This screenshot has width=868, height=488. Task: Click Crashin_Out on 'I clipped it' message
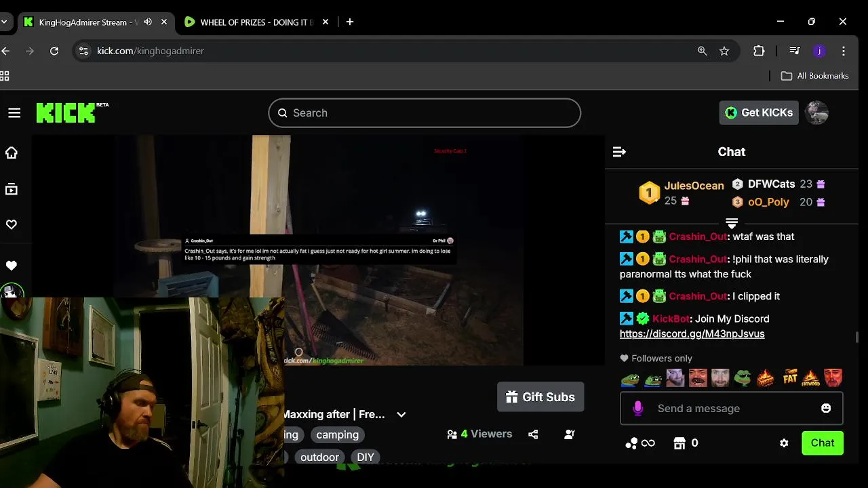tap(698, 296)
